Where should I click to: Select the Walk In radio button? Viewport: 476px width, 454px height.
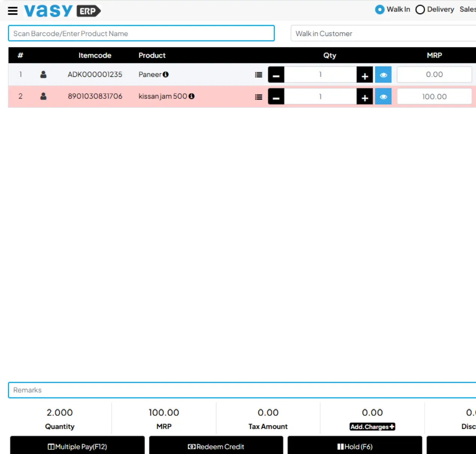click(379, 9)
